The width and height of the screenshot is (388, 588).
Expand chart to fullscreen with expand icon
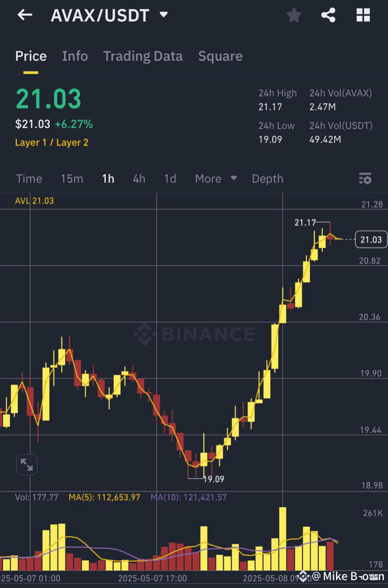pyautogui.click(x=26, y=464)
